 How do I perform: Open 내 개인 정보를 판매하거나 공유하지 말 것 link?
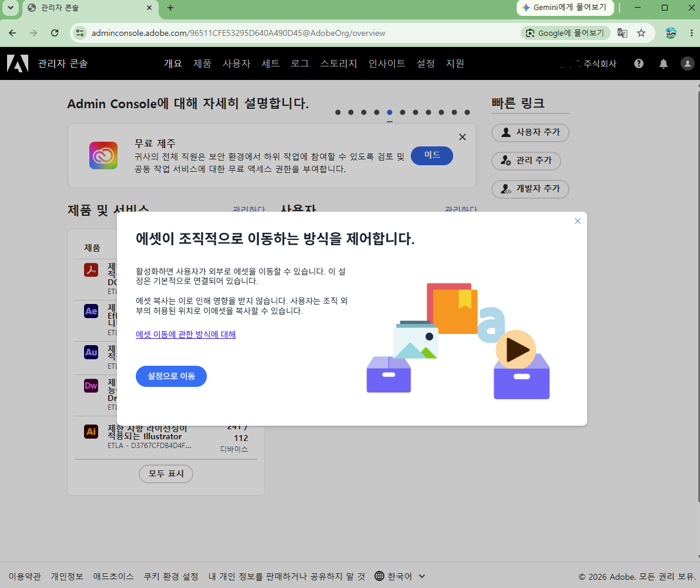tap(287, 576)
